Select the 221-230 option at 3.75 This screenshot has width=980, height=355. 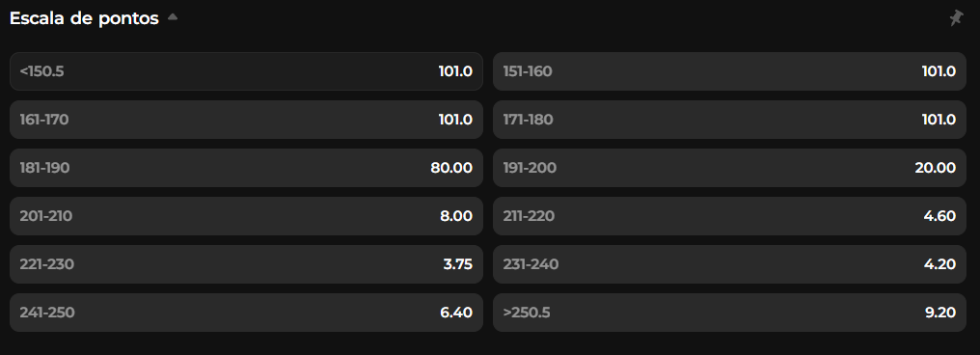point(246,264)
